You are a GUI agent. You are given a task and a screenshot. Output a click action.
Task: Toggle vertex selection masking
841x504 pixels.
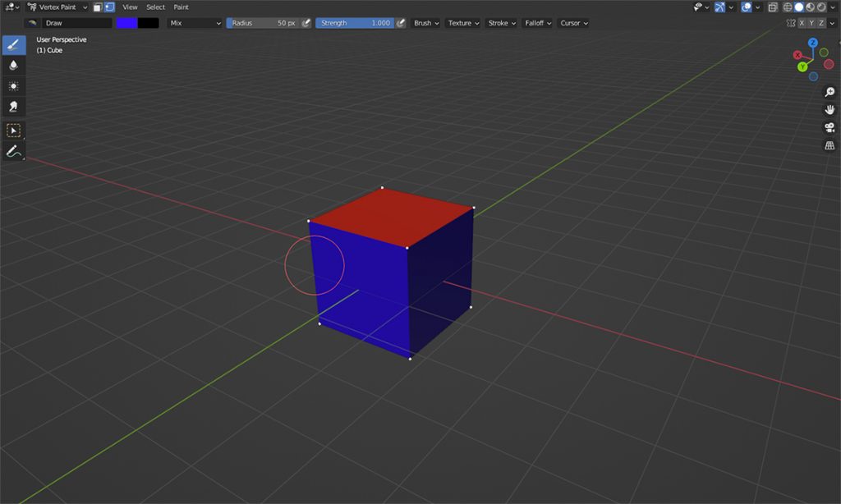[110, 7]
